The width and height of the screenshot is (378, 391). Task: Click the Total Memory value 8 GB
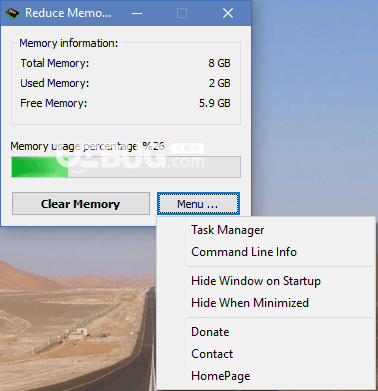tap(219, 63)
